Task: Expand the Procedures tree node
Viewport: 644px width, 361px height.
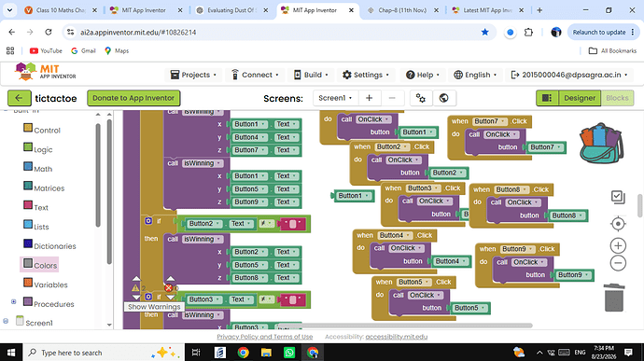Action: pyautogui.click(x=14, y=301)
